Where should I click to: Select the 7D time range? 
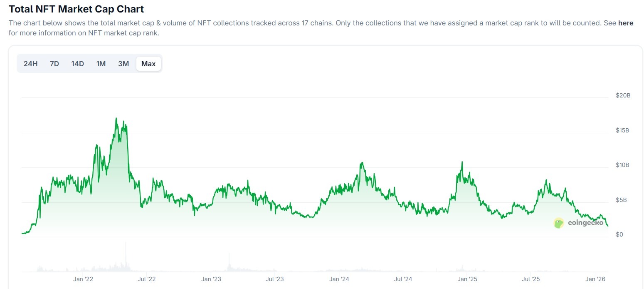pos(54,63)
